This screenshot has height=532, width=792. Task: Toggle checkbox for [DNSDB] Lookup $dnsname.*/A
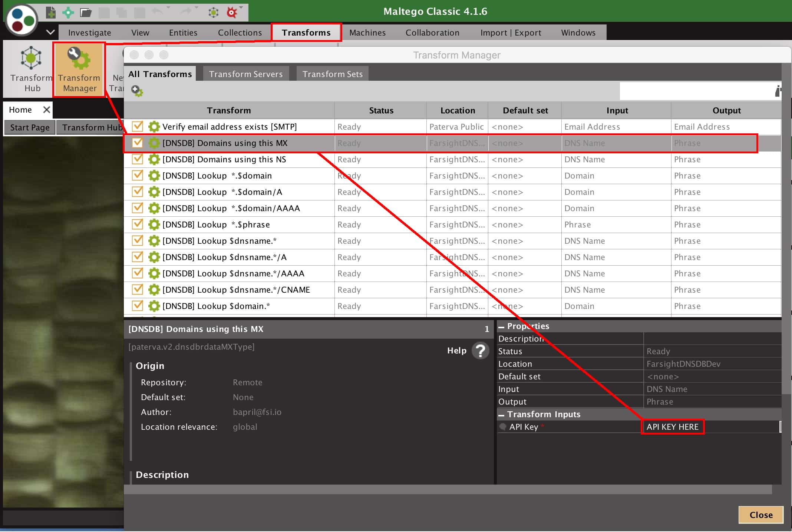tap(137, 257)
